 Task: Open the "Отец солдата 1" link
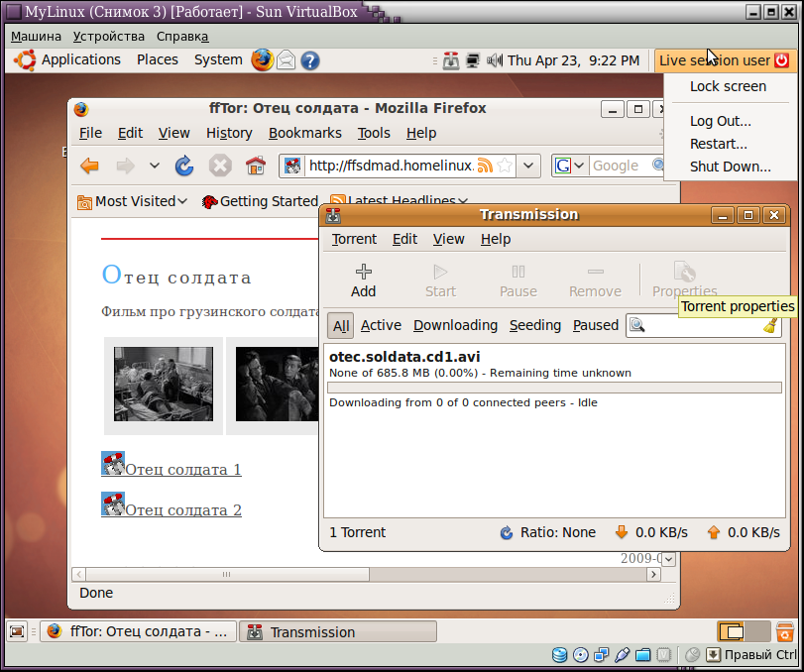[x=181, y=468]
